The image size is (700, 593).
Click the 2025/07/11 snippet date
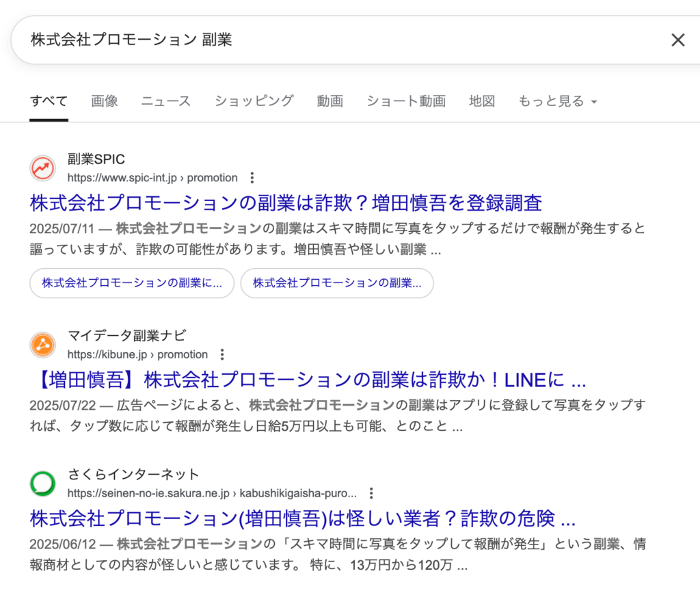pos(62,229)
